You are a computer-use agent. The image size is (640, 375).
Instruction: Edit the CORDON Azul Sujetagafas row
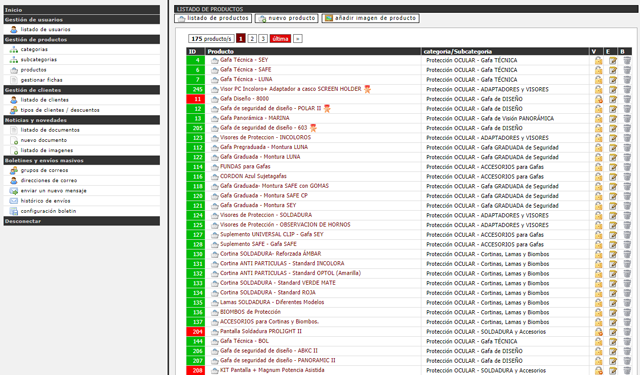click(613, 177)
